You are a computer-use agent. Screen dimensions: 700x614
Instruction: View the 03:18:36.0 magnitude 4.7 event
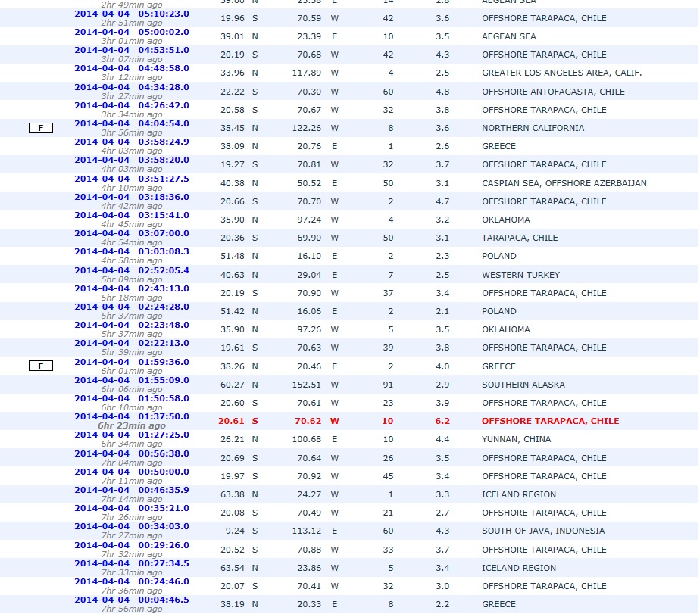pos(132,197)
